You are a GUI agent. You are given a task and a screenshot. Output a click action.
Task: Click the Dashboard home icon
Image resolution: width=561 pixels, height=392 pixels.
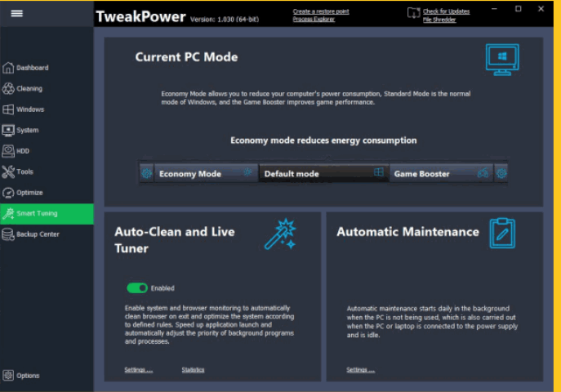click(8, 68)
